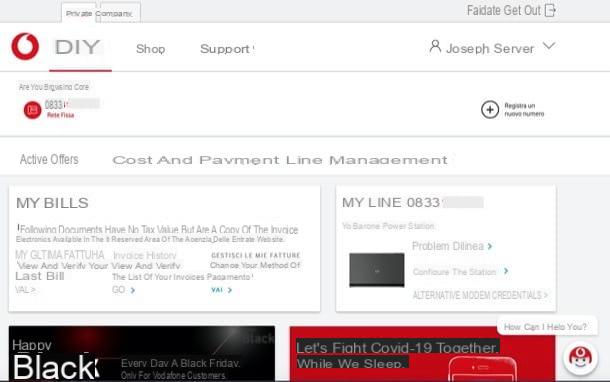Click the arrow next to Problem Dilinea
Viewport: 610px width, 382px height.
tap(490, 246)
